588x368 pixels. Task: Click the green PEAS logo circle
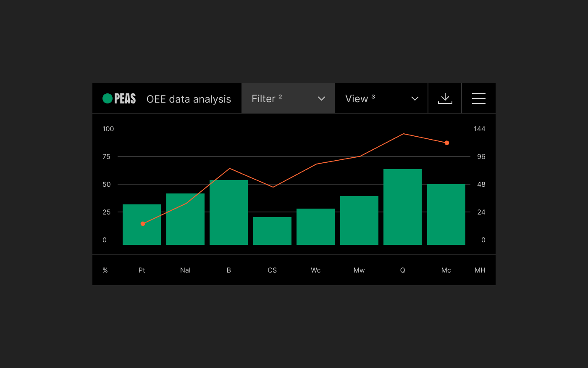coord(108,98)
